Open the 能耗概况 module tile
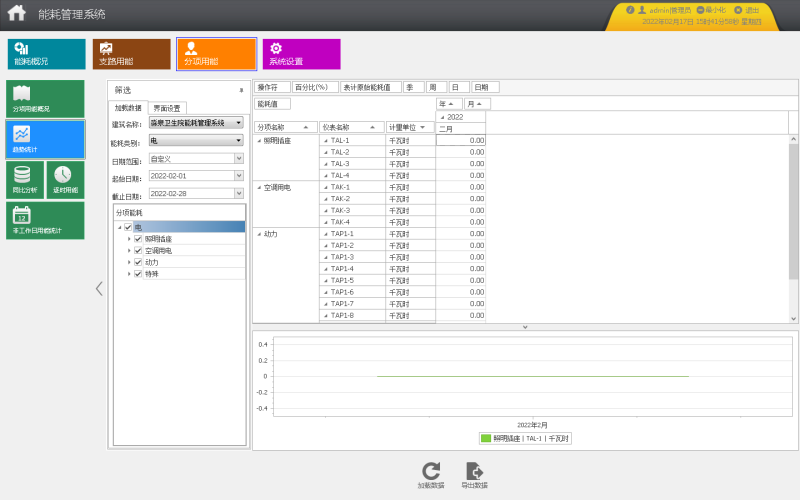The image size is (800, 500). 46,54
